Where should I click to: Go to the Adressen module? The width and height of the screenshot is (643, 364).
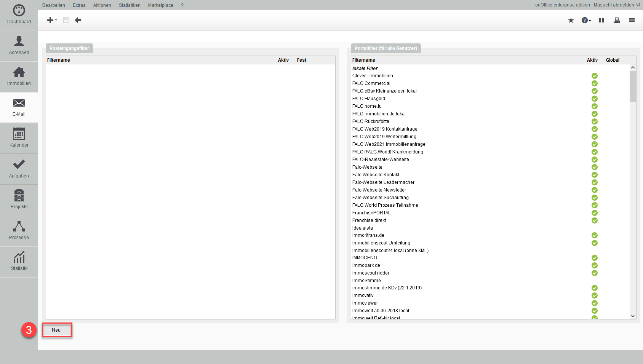19,45
